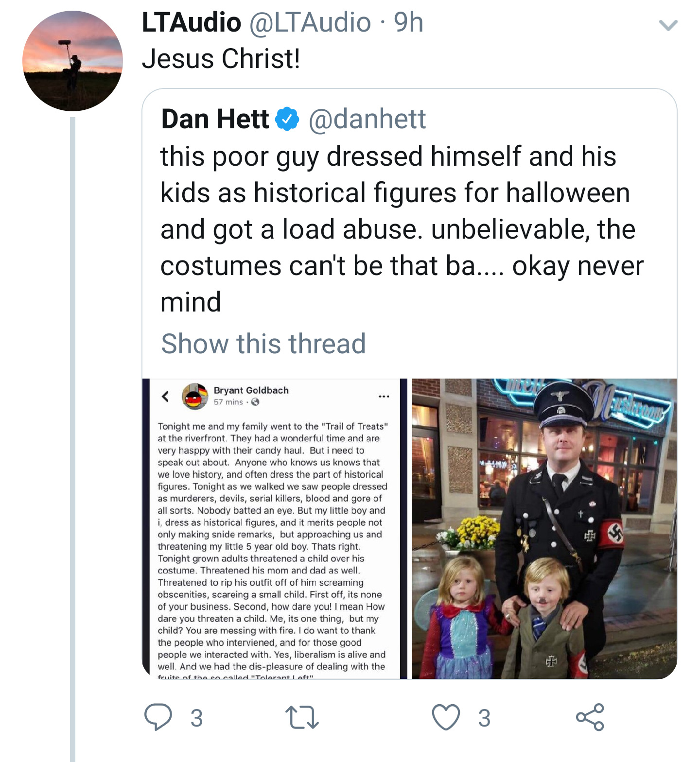Retweet using the retweet arrows icon

pyautogui.click(x=302, y=718)
